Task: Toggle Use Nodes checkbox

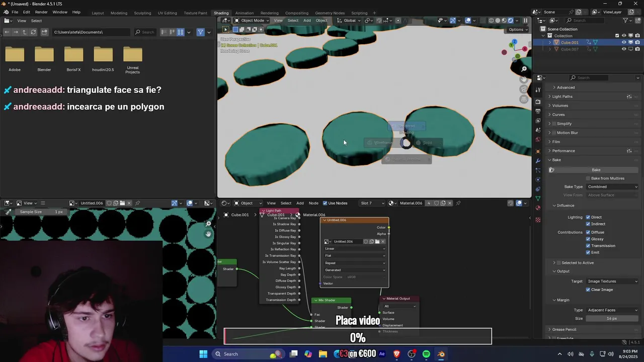Action: [x=325, y=203]
